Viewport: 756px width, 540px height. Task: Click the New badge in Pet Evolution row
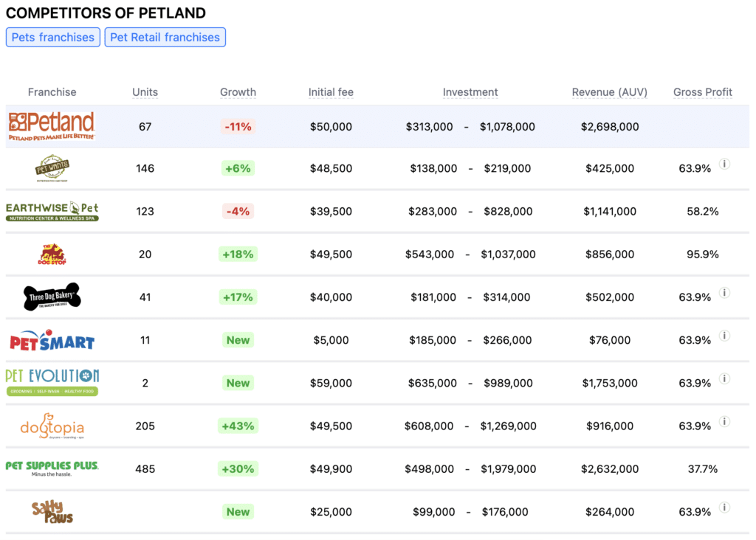point(238,383)
